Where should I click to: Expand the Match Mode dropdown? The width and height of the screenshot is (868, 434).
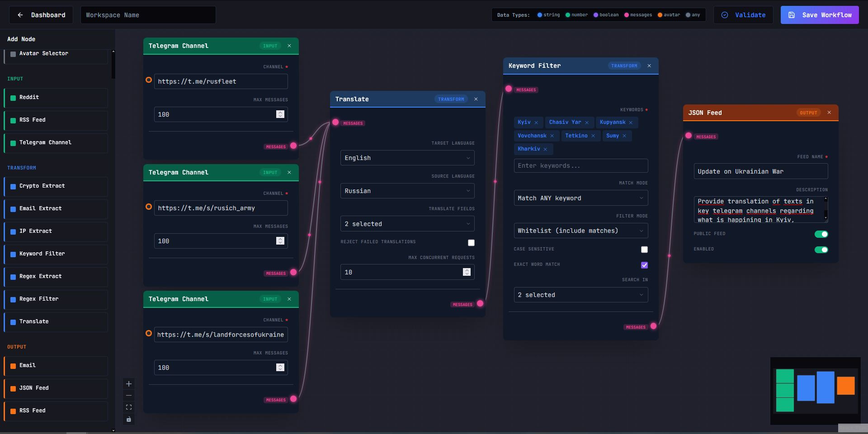580,198
